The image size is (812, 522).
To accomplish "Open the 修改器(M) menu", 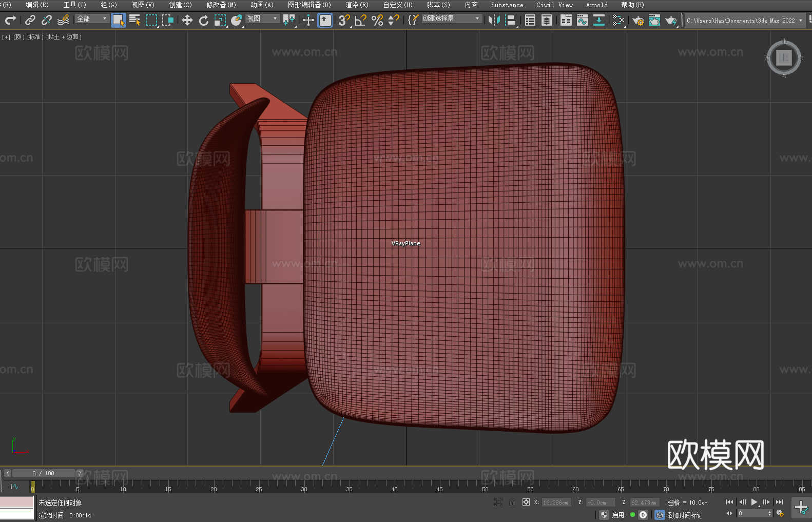I will 221,5.
